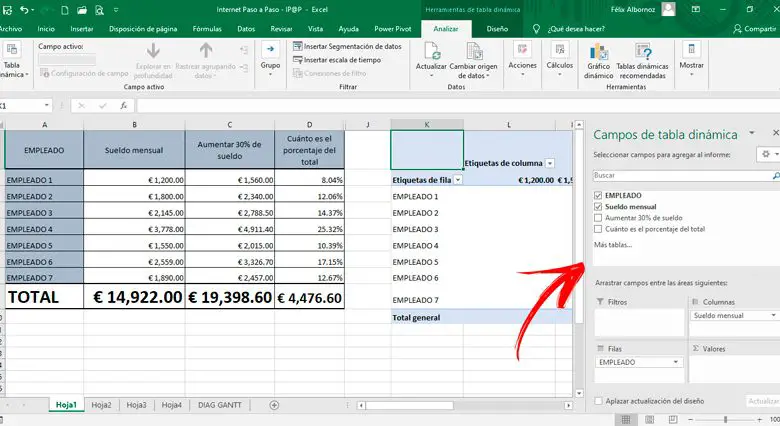Expand the Sueldo mensual dropdown in Columnas
Image resolution: width=780 pixels, height=426 pixels.
[774, 315]
